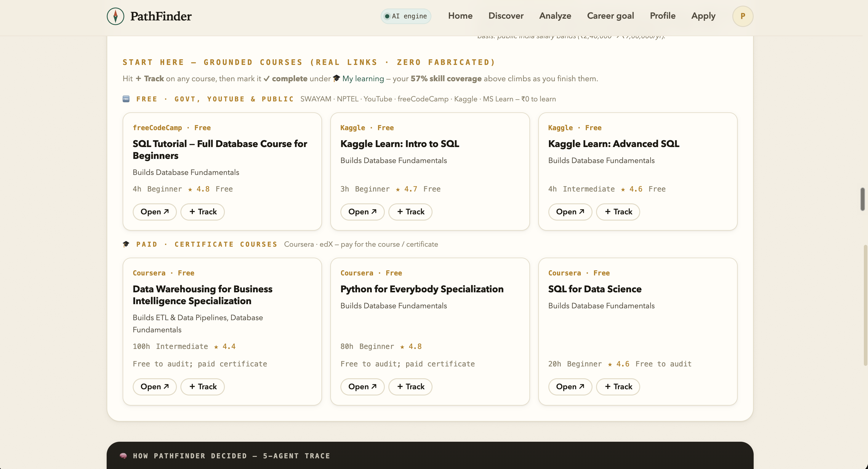Click the graduation cap icon beside My learning
Viewport: 868px width, 469px height.
click(x=336, y=78)
